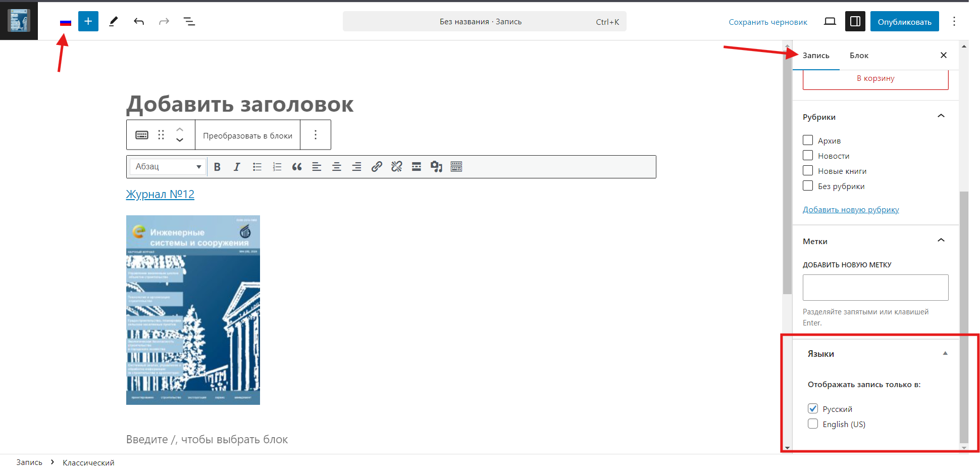
Task: Switch to the Запись tab
Action: pyautogui.click(x=816, y=56)
